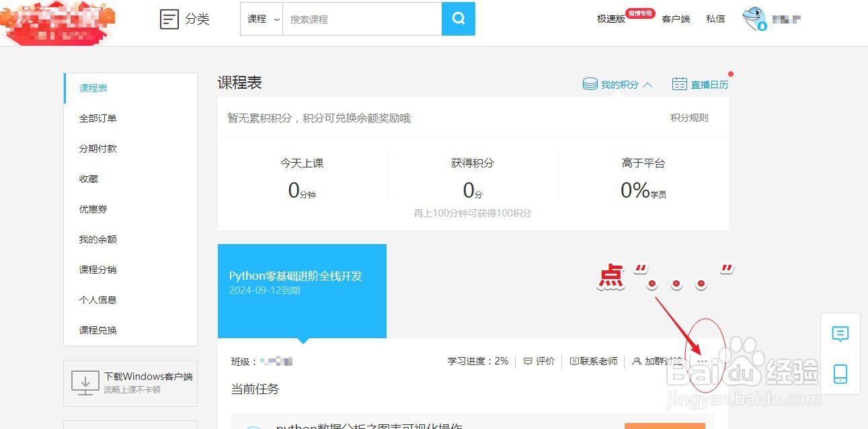Open 评价 to rate the course
Screen dimensions: 868x429
[x=539, y=360]
